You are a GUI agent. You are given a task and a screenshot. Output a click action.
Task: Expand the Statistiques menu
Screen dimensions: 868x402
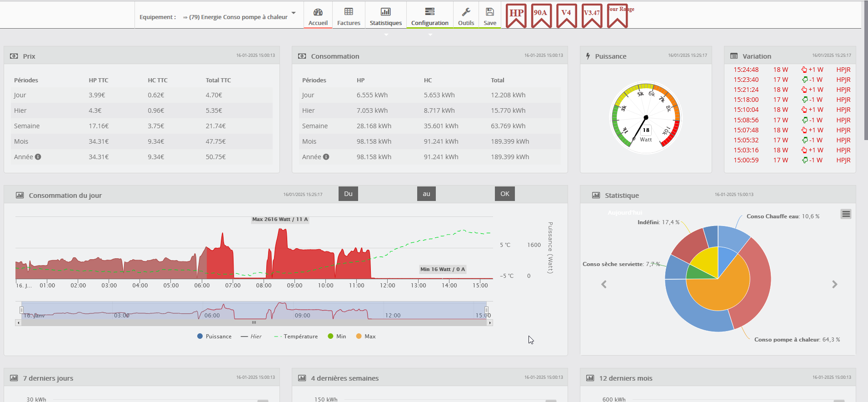[385, 17]
